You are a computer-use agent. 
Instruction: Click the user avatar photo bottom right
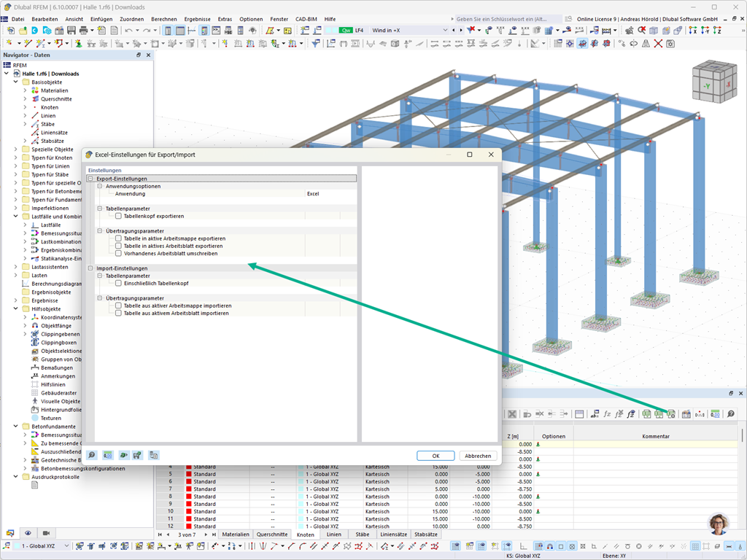(719, 524)
